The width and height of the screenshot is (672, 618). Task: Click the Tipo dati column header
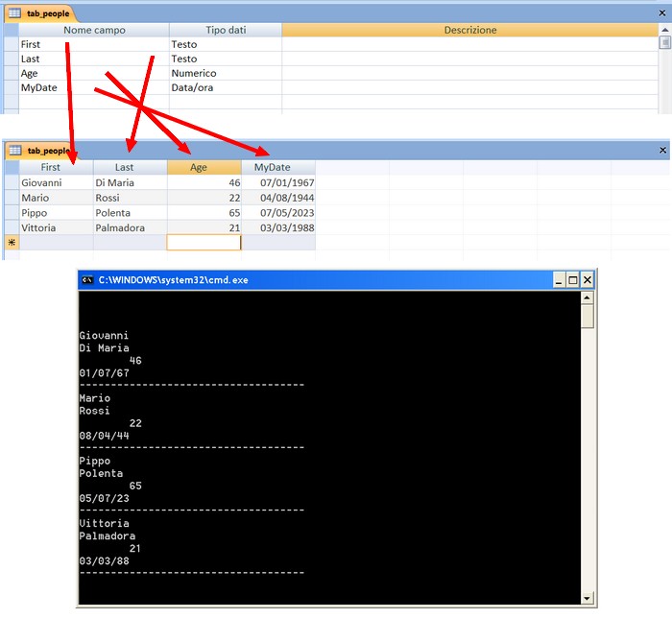point(226,30)
